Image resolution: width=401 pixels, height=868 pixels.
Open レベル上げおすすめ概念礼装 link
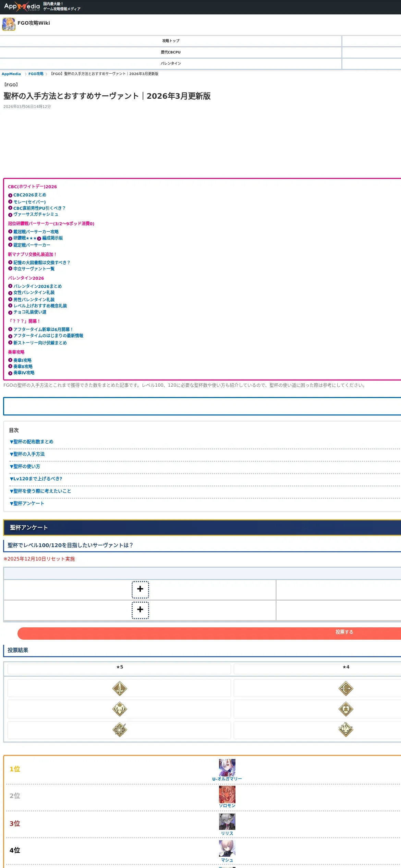[x=40, y=306]
